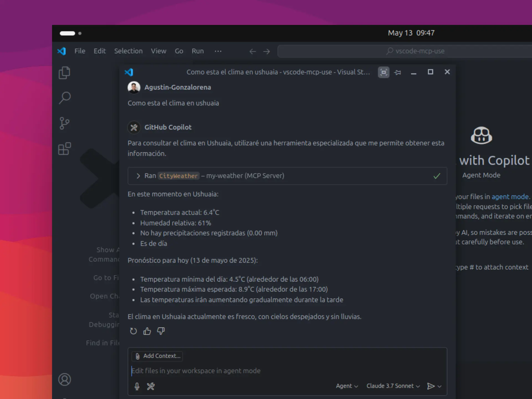Click Agustin-Gonzalorena user avatar

click(134, 87)
